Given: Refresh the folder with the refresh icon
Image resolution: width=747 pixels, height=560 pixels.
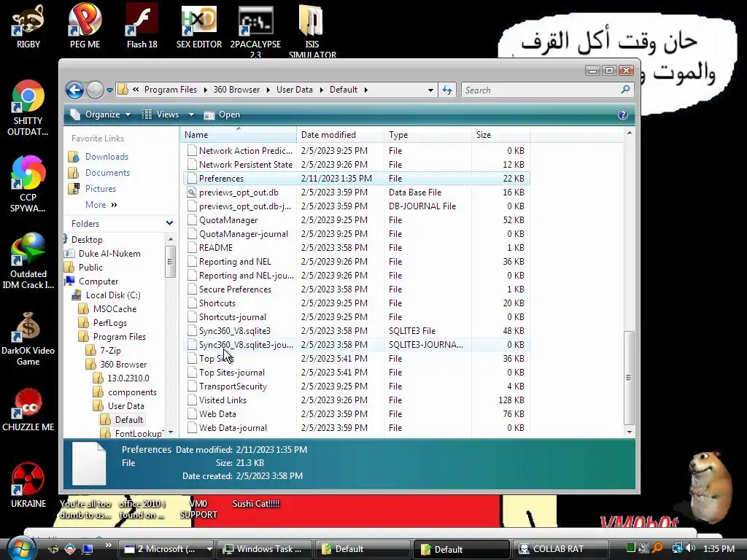Looking at the screenshot, I should pos(447,90).
